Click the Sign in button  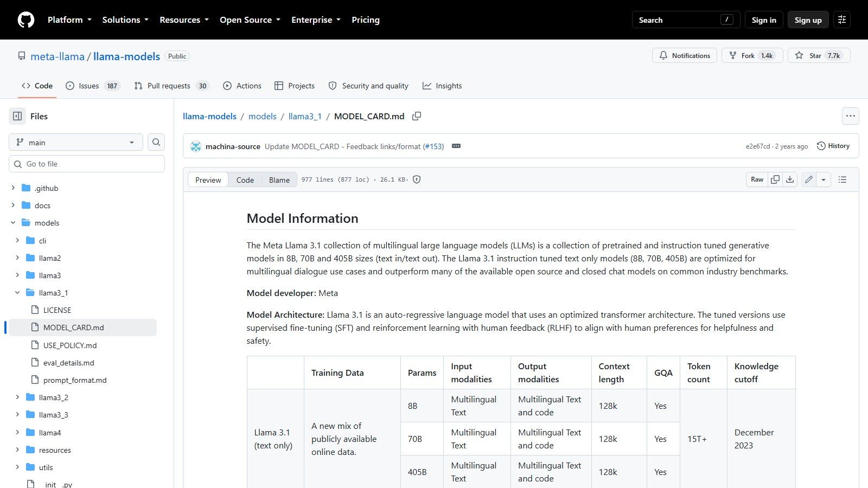pyautogui.click(x=764, y=20)
